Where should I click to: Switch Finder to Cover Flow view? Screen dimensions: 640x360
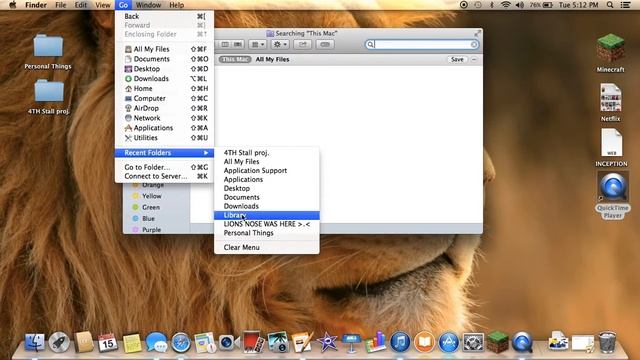pos(238,44)
